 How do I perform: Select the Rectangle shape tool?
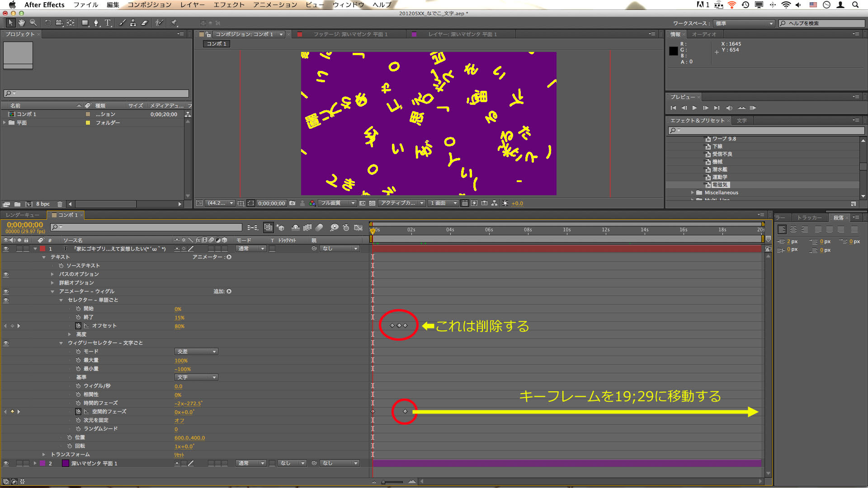85,23
